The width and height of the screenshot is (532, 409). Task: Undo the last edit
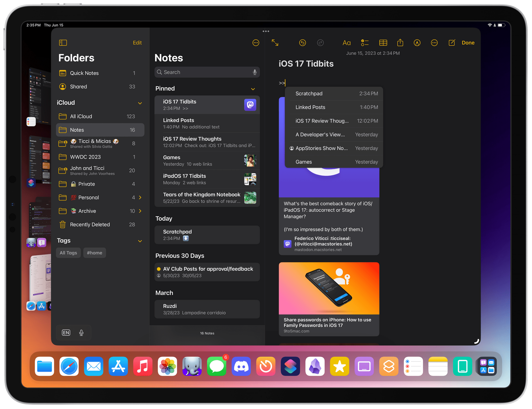[302, 43]
